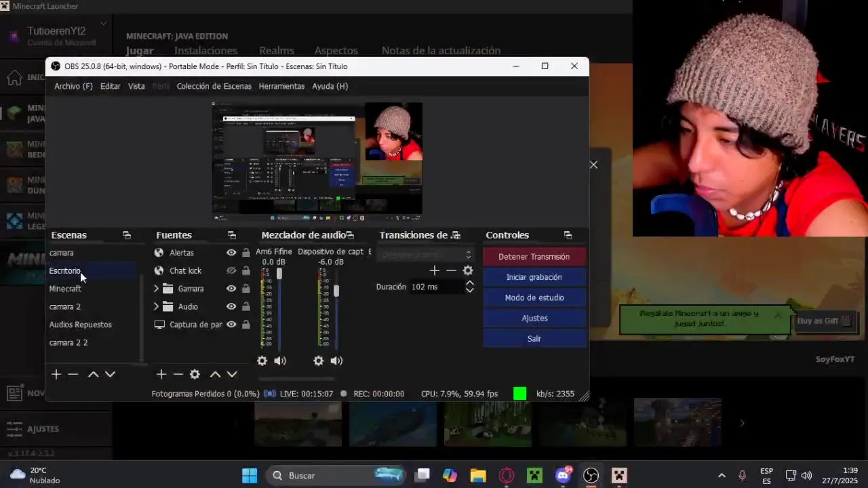This screenshot has width=868, height=488.
Task: Open source properties gear in Fuentes
Action: (x=195, y=374)
